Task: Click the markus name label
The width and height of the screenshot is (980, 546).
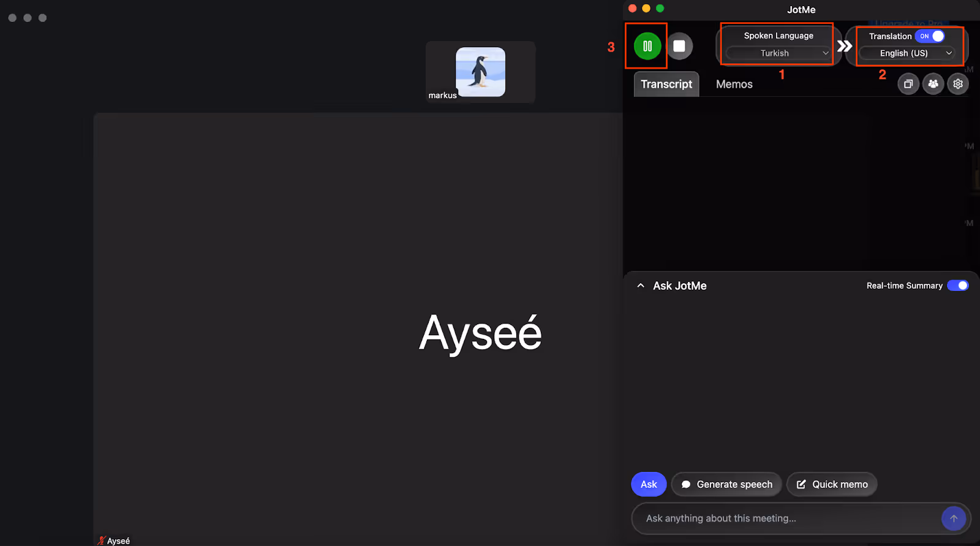Action: click(x=442, y=95)
